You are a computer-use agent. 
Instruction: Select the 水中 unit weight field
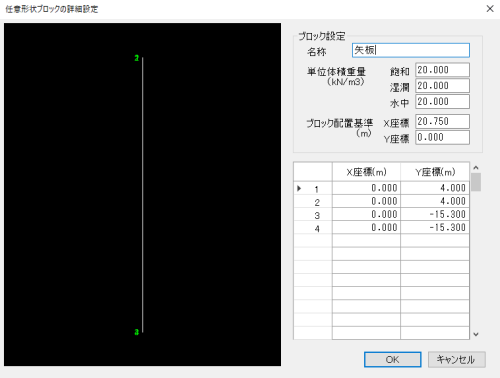coord(442,102)
